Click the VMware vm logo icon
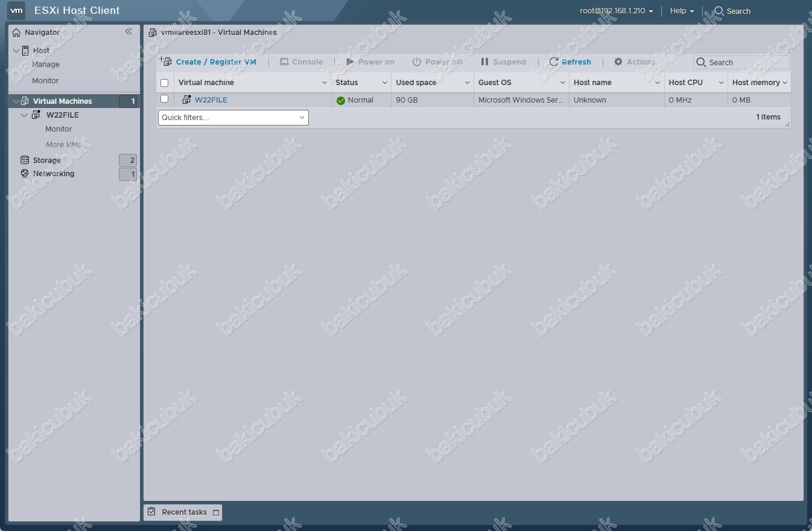 pyautogui.click(x=17, y=10)
